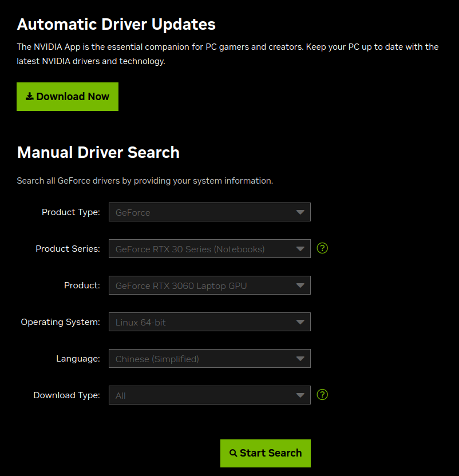This screenshot has width=459, height=476.
Task: Open the Operating System dropdown showing Linux 64-bit
Action: click(x=209, y=322)
